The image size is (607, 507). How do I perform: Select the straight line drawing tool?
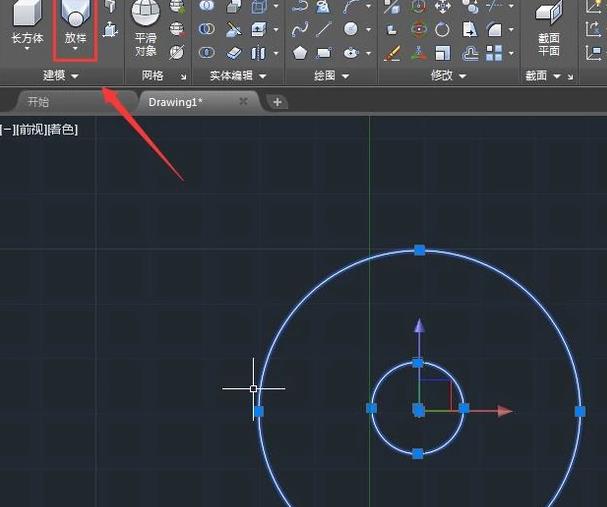pos(324,30)
